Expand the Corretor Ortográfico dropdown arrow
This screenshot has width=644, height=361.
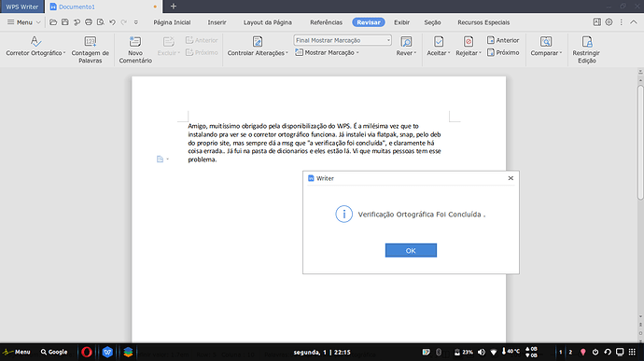click(x=64, y=53)
